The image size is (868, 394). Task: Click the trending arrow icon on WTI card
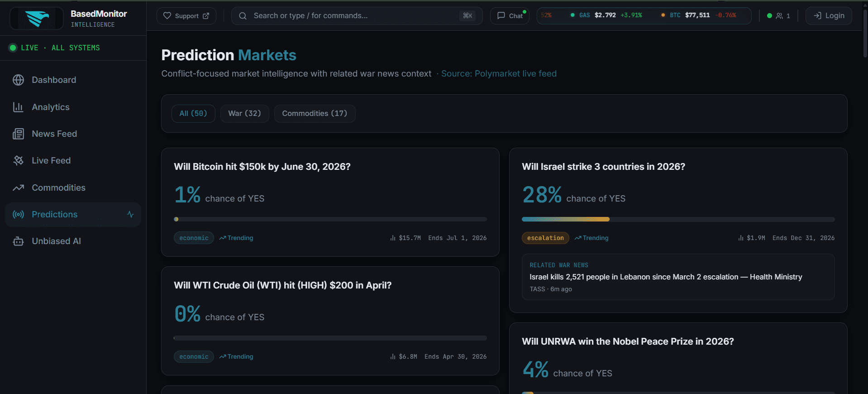[x=223, y=357]
